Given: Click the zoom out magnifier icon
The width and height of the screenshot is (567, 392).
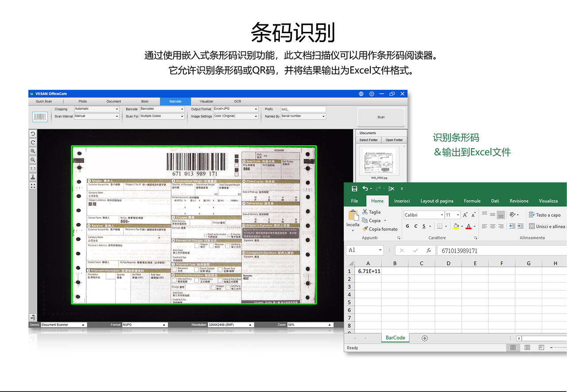Looking at the screenshot, I should [x=33, y=160].
